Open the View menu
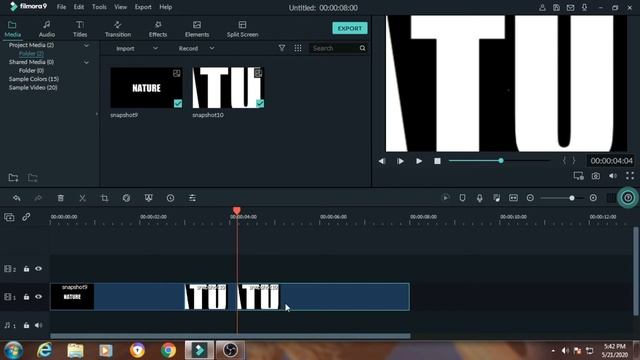640x360 pixels. point(120,7)
